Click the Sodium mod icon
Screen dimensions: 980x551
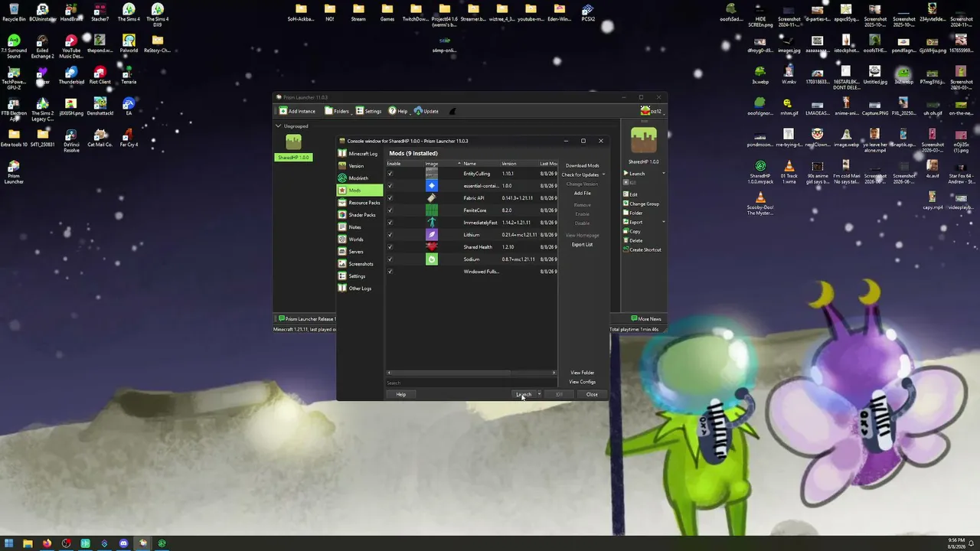432,259
